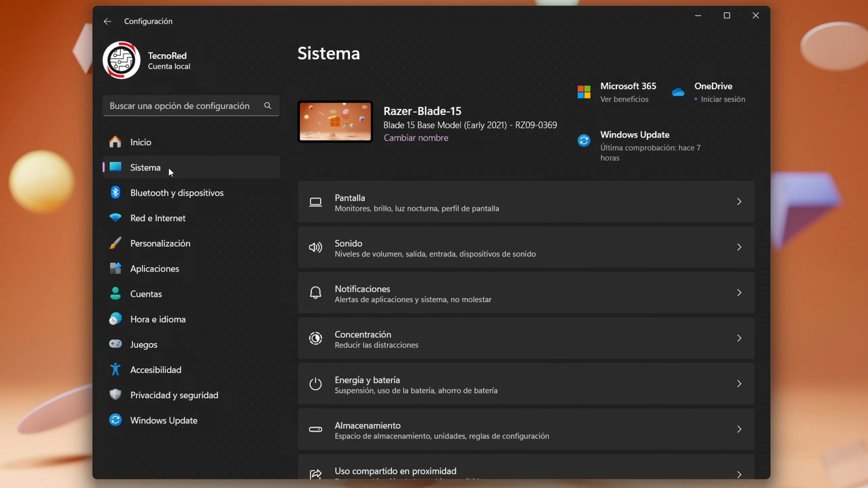Click the Accesibilidad person icon
Image resolution: width=868 pixels, height=488 pixels.
point(115,369)
